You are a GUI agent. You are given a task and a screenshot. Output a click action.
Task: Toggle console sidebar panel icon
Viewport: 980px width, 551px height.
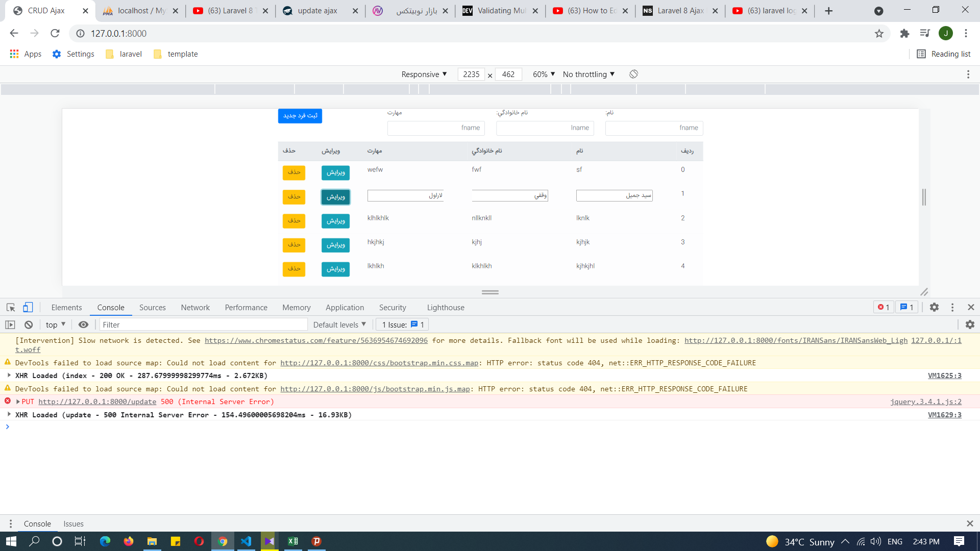[10, 324]
